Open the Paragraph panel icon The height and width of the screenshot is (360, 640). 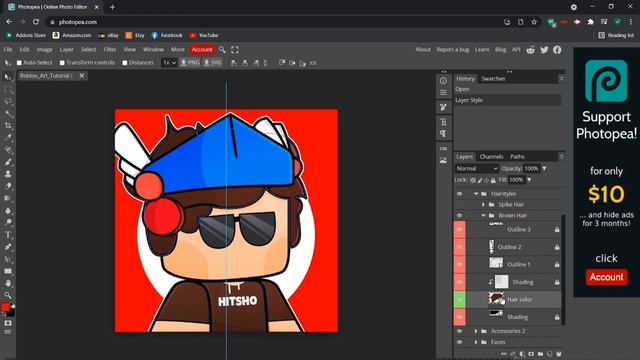click(443, 134)
